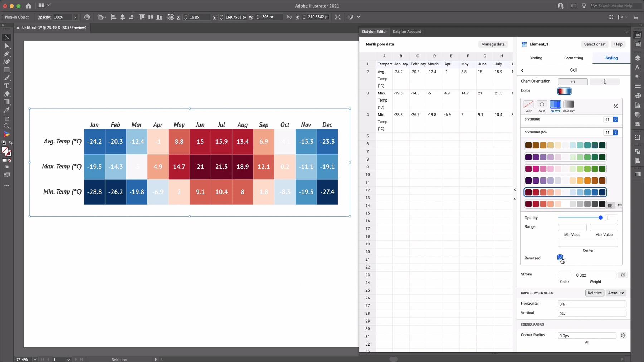Viewport: 644px width, 362px height.
Task: Switch chart orientation to vertical
Action: tap(605, 82)
